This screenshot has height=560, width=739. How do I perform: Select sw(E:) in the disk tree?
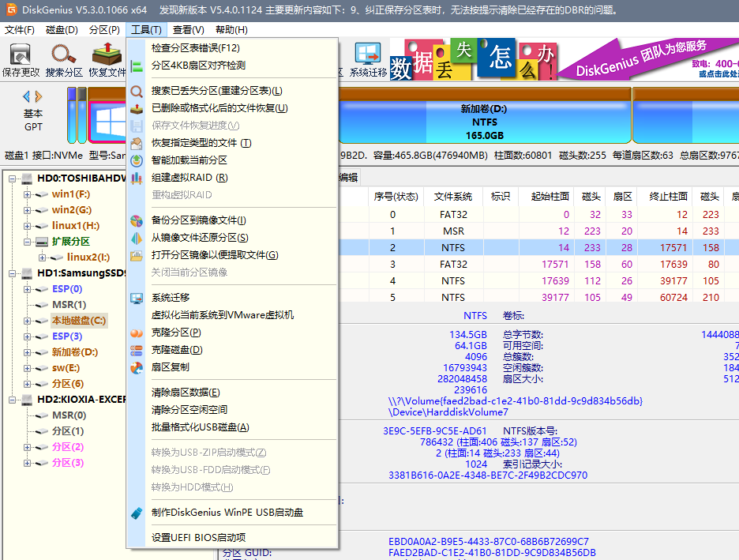(x=66, y=368)
